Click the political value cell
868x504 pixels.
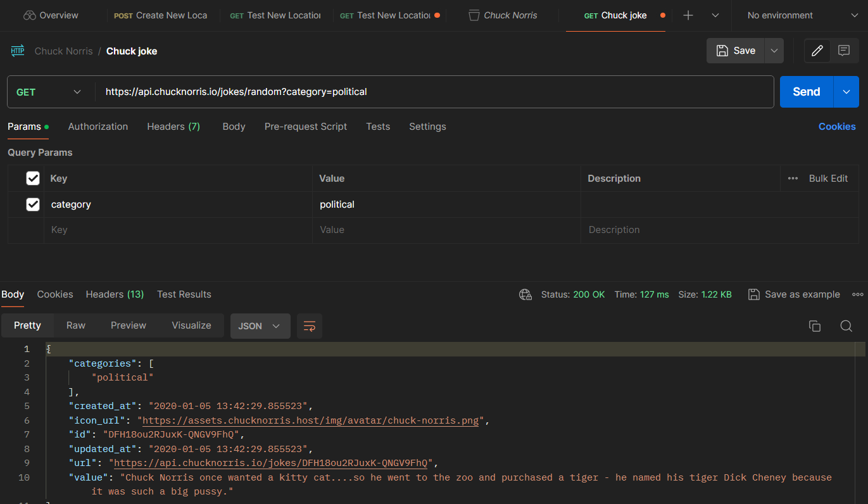[446, 205]
